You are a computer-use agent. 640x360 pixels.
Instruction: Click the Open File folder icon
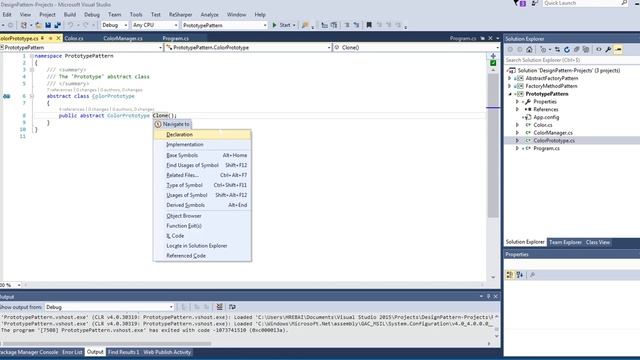pyautogui.click(x=38, y=25)
